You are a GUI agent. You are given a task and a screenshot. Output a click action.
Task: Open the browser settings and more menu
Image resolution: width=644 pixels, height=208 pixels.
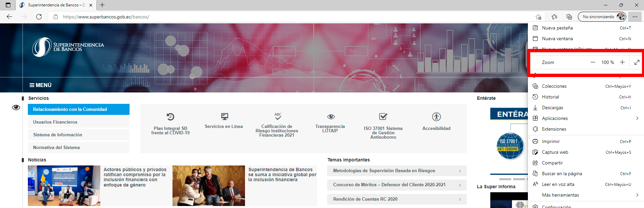635,17
